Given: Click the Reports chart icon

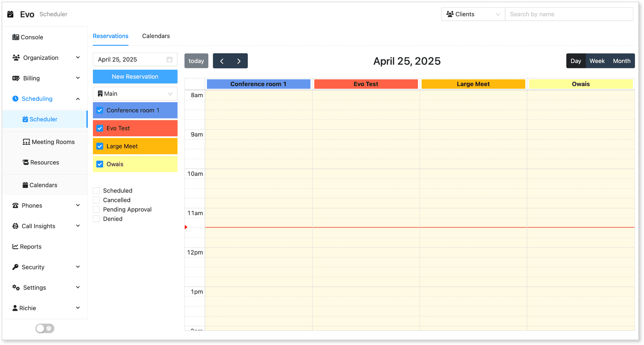Looking at the screenshot, I should pyautogui.click(x=15, y=247).
